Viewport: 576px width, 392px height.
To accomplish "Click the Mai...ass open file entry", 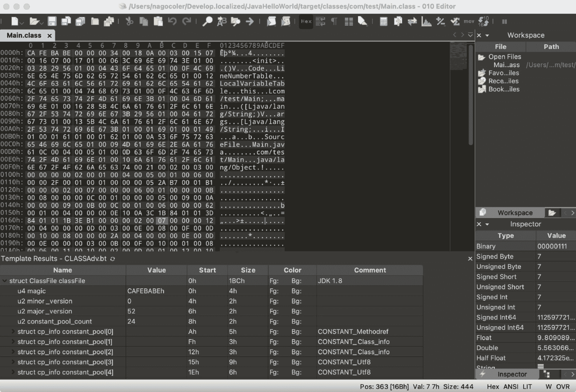I will [x=506, y=65].
